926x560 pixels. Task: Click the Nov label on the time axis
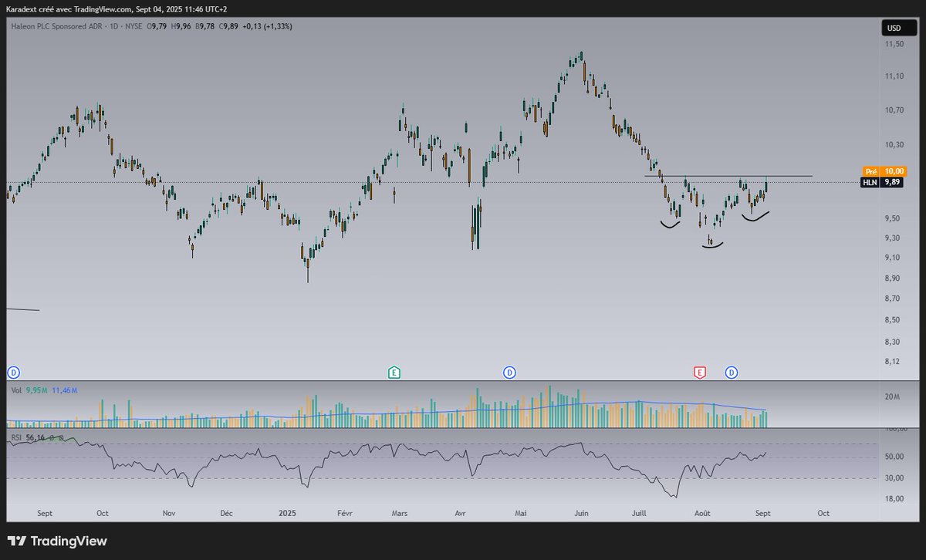[169, 513]
